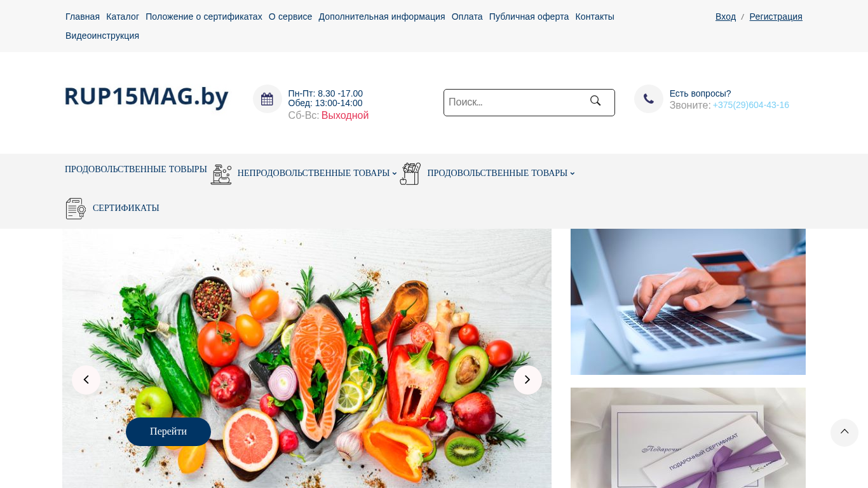Click the scroll-to-top arrow button
Screen dimensions: 868x488
click(844, 432)
